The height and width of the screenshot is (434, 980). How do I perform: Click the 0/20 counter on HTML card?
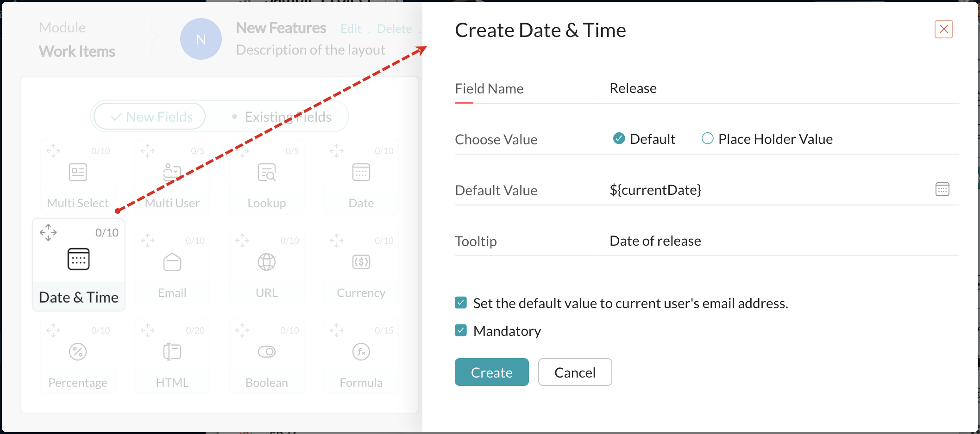click(195, 330)
